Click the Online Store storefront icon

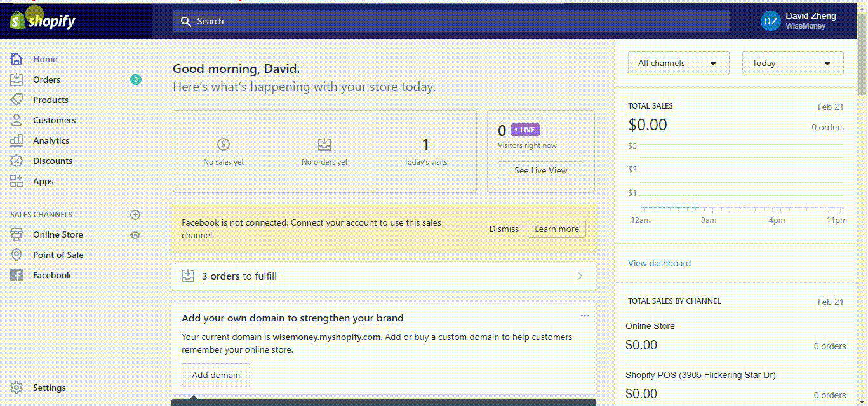(x=17, y=234)
